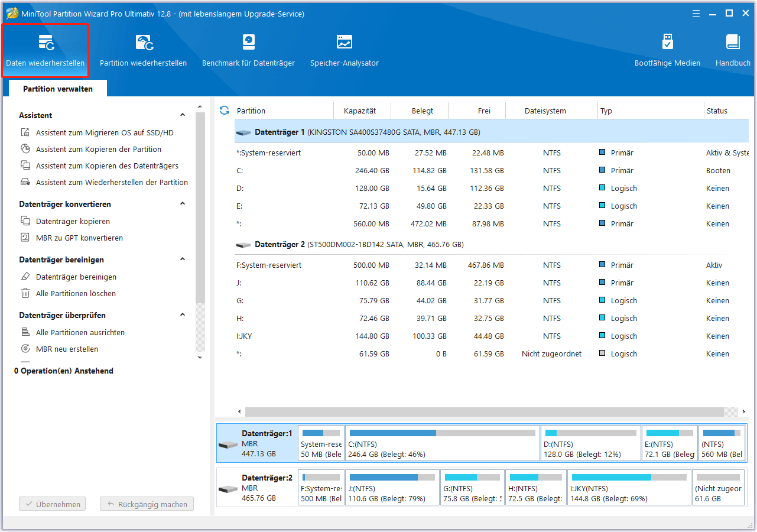Viewport: 757px width, 532px height.
Task: Click D:(NTFS) block in disk map
Action: [590, 443]
